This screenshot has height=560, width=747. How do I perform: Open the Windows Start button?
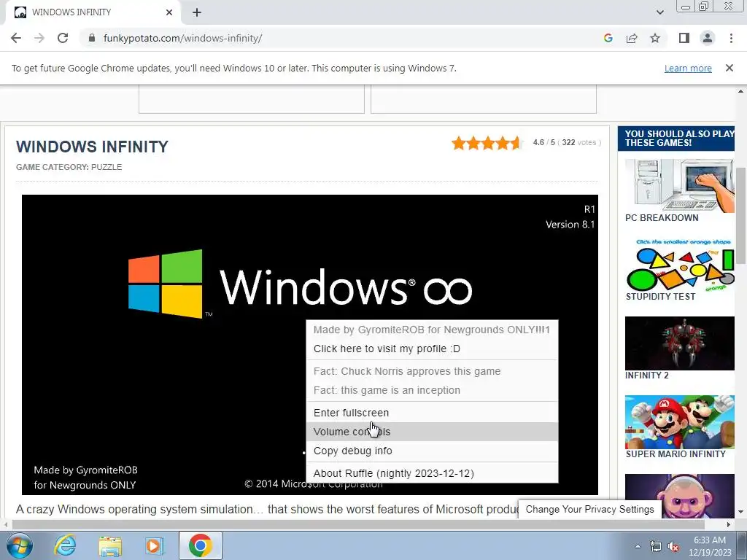click(x=20, y=545)
